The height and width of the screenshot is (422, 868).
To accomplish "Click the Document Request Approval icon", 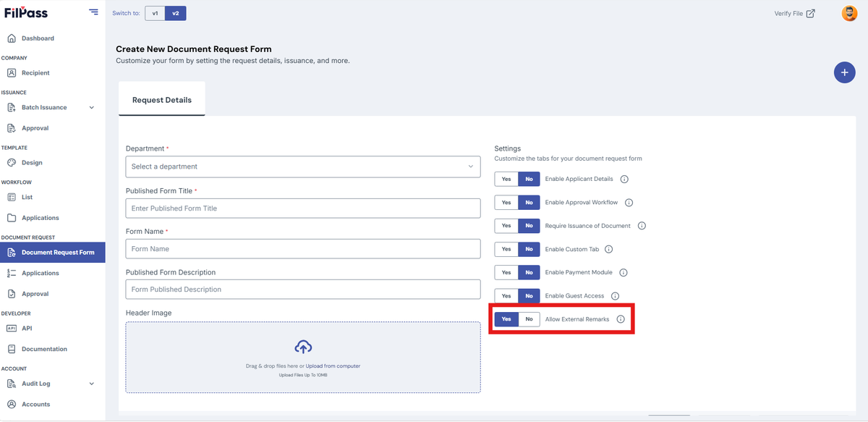I will click(12, 294).
